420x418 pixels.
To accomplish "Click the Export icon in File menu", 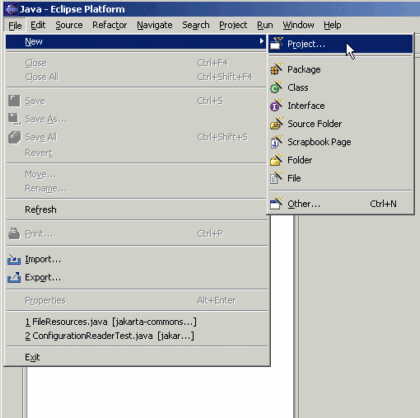I will pos(14,277).
